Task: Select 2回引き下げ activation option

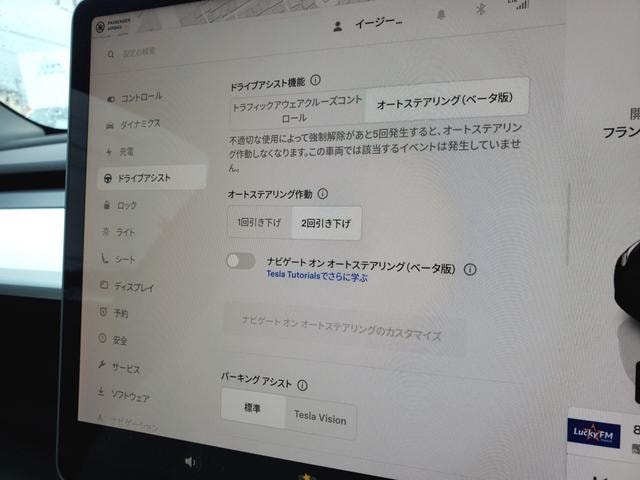Action: point(326,223)
